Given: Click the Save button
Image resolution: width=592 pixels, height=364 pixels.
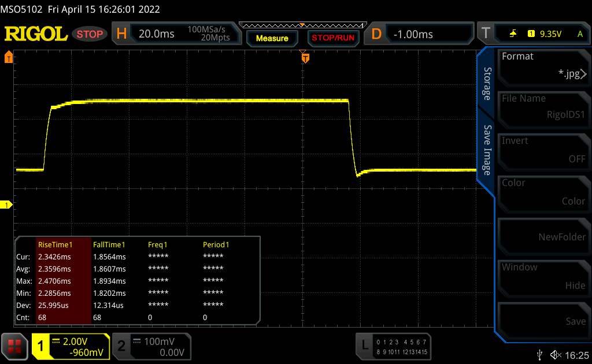Looking at the screenshot, I should (x=543, y=320).
